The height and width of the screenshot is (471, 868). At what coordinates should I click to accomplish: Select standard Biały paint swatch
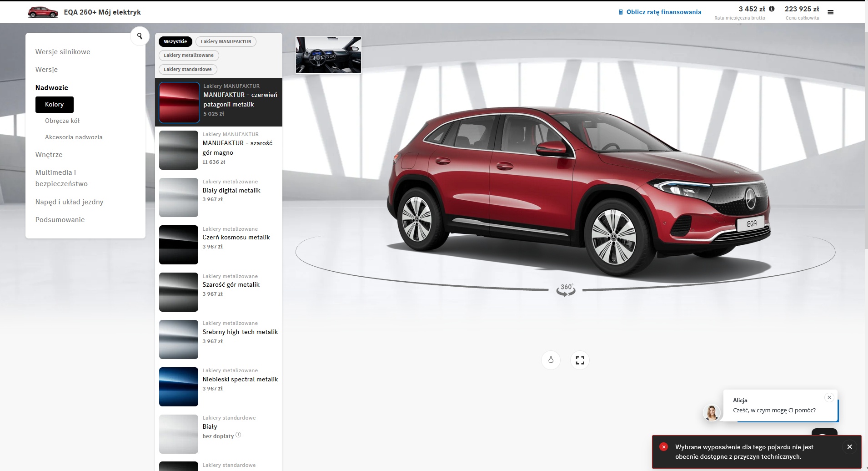[179, 434]
